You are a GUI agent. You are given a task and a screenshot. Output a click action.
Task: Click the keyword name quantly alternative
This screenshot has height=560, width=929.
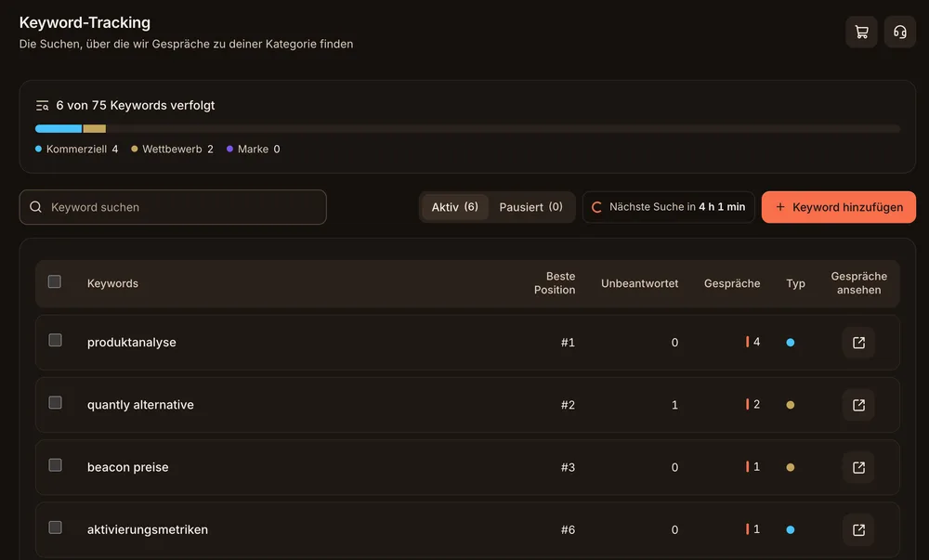coord(140,405)
